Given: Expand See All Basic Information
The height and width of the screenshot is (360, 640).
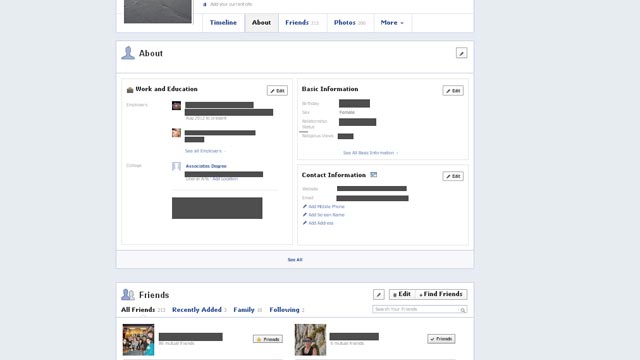Looking at the screenshot, I should pos(370,153).
